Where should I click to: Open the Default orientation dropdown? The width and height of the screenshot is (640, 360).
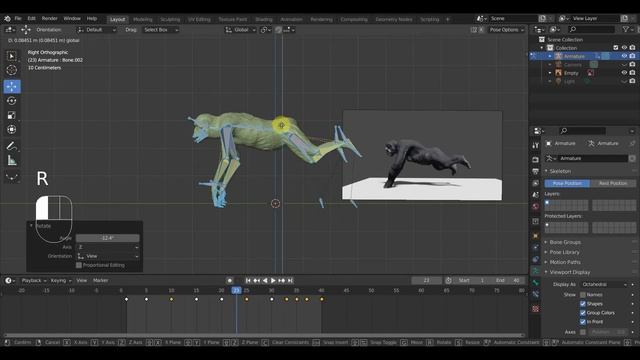pyautogui.click(x=97, y=30)
